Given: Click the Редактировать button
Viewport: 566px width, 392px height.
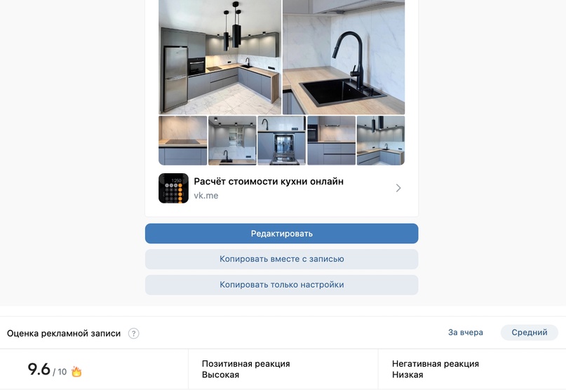Looking at the screenshot, I should tap(281, 234).
